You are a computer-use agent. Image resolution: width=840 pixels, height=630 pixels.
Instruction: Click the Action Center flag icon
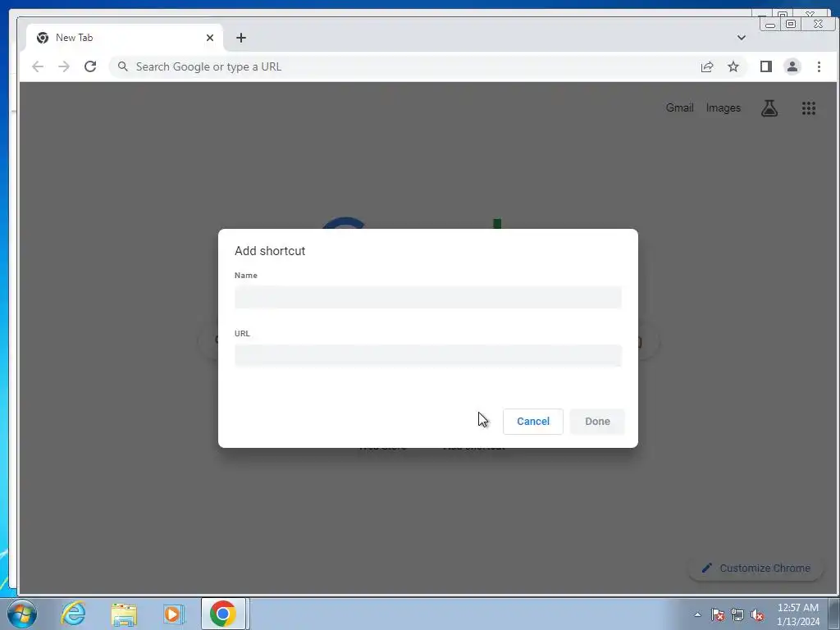(718, 615)
